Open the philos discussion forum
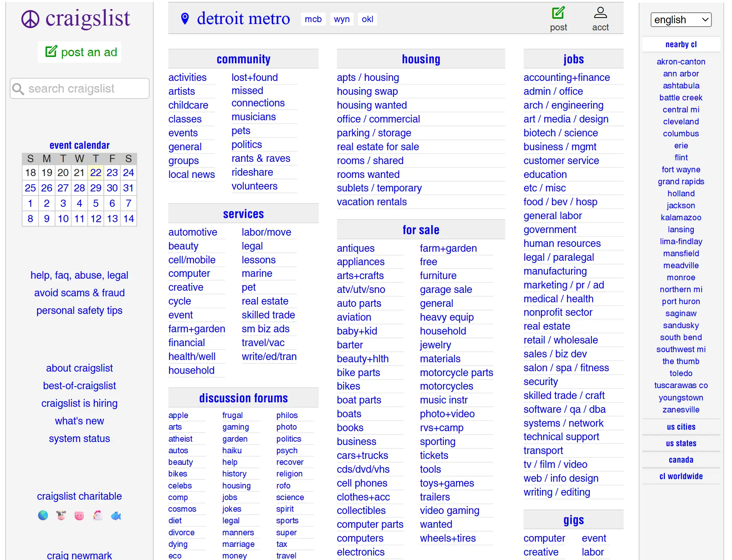Screen dimensions: 732x560 point(287,415)
